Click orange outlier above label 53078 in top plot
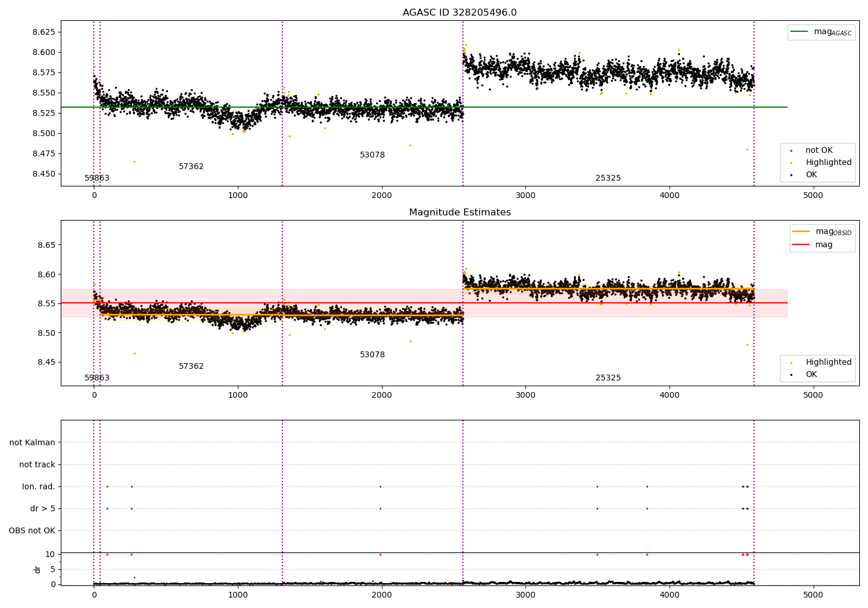This screenshot has width=868, height=608. point(410,145)
